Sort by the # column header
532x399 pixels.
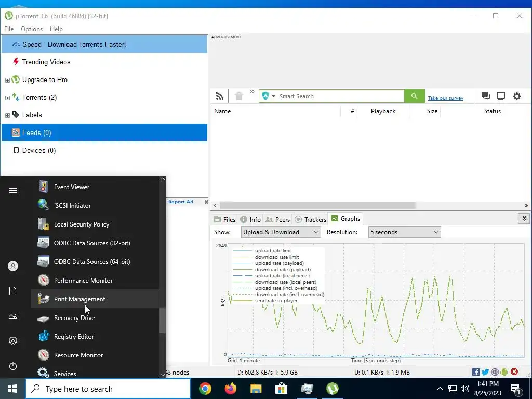click(349, 111)
